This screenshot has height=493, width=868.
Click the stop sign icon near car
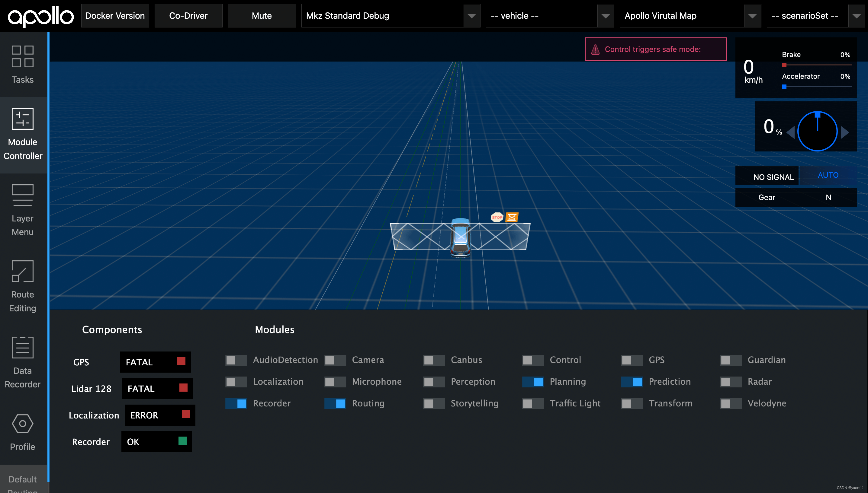click(x=497, y=217)
